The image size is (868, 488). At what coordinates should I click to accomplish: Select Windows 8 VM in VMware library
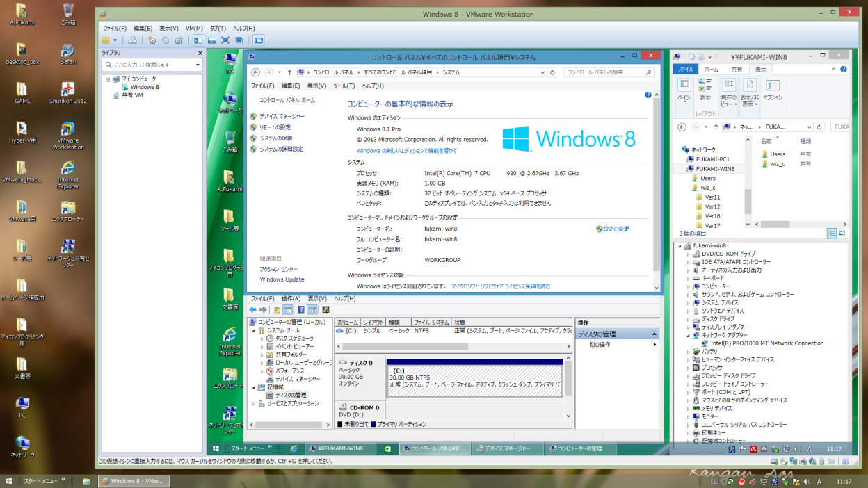coord(145,87)
